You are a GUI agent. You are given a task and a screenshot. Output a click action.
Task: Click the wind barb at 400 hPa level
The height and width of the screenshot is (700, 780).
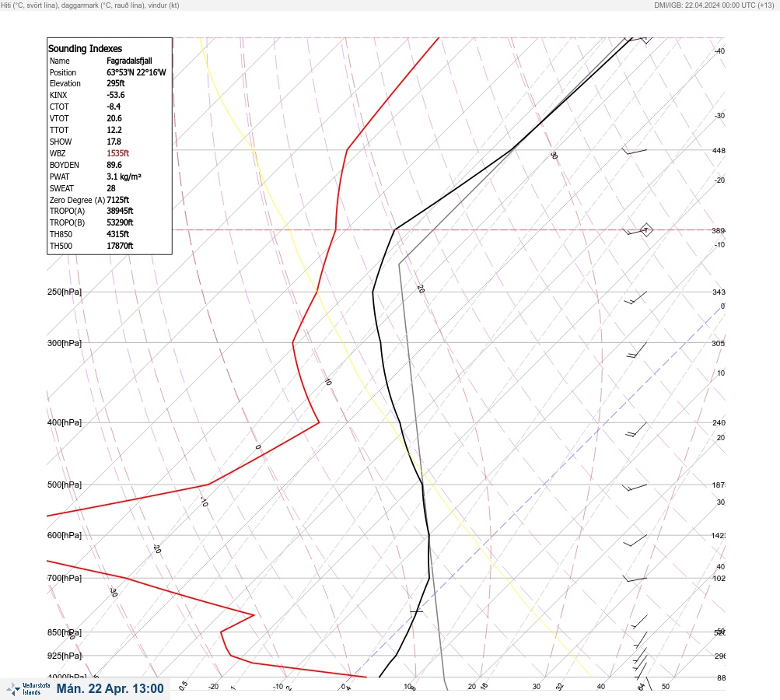pos(635,430)
